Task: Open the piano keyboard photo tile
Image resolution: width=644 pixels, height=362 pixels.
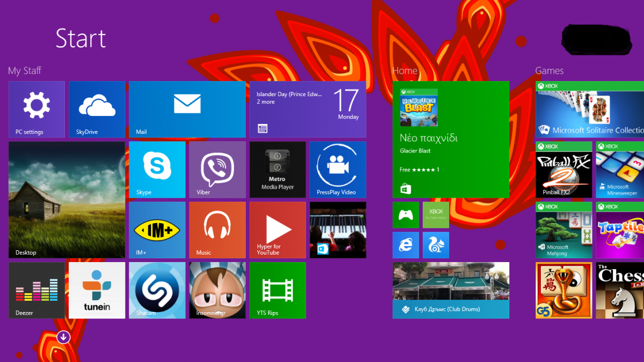Action: pos(338,230)
